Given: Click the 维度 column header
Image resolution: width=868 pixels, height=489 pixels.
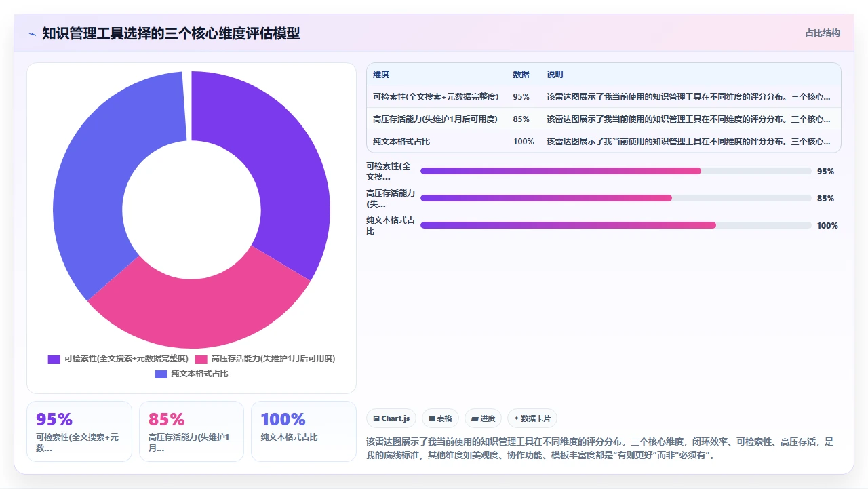Looking at the screenshot, I should [381, 75].
